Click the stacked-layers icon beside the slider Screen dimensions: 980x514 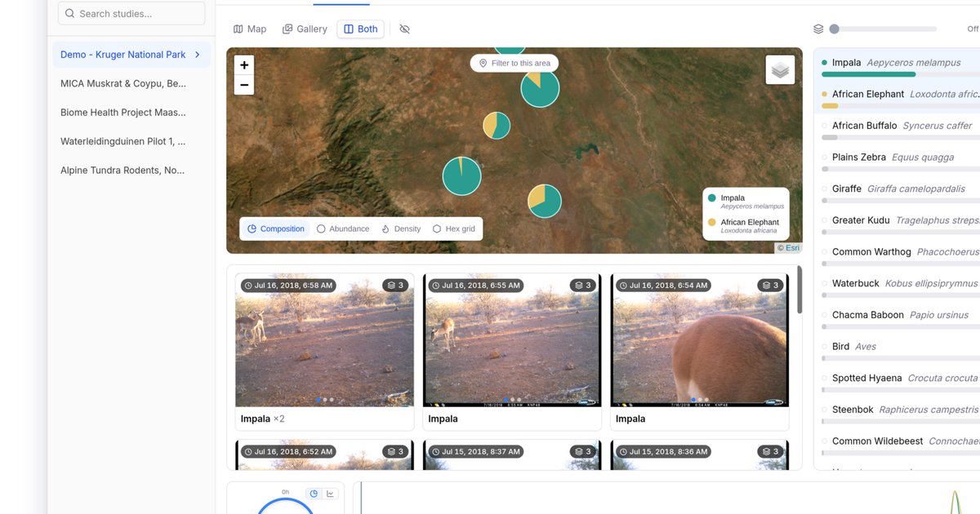pos(818,29)
